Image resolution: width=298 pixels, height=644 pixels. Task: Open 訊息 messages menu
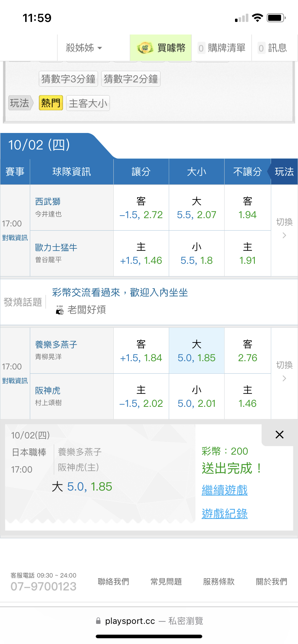point(272,48)
